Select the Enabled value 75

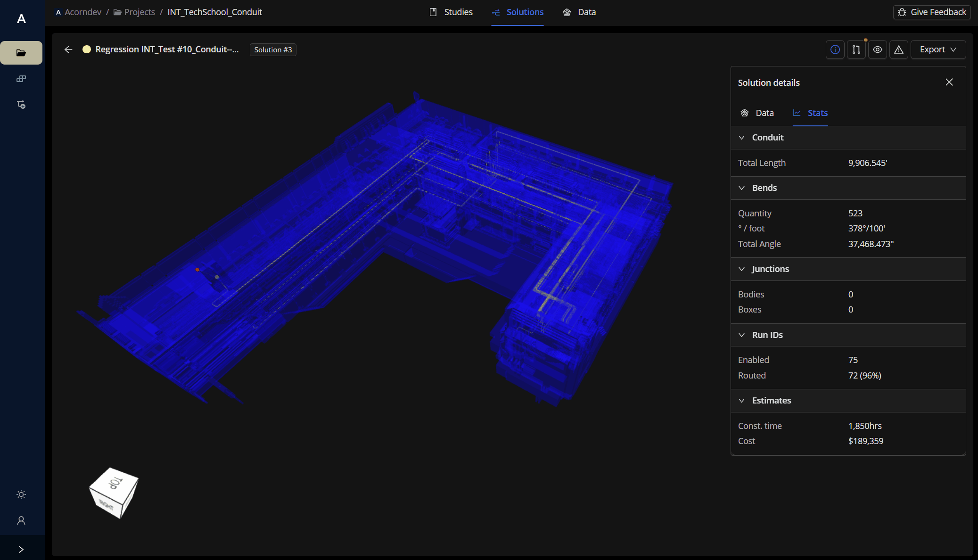coord(853,360)
